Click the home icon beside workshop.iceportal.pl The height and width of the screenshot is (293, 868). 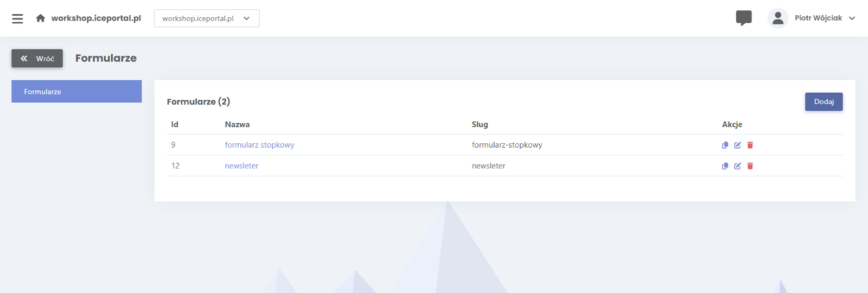(40, 18)
